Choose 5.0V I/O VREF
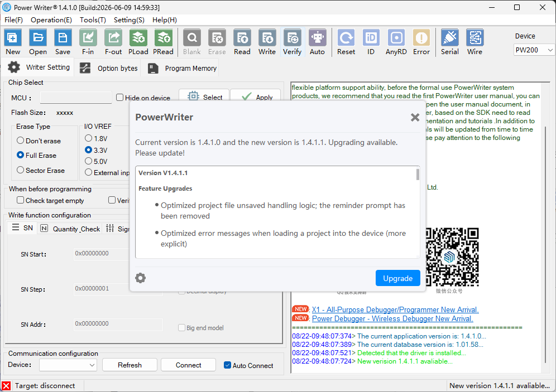The height and width of the screenshot is (392, 556). coord(89,161)
